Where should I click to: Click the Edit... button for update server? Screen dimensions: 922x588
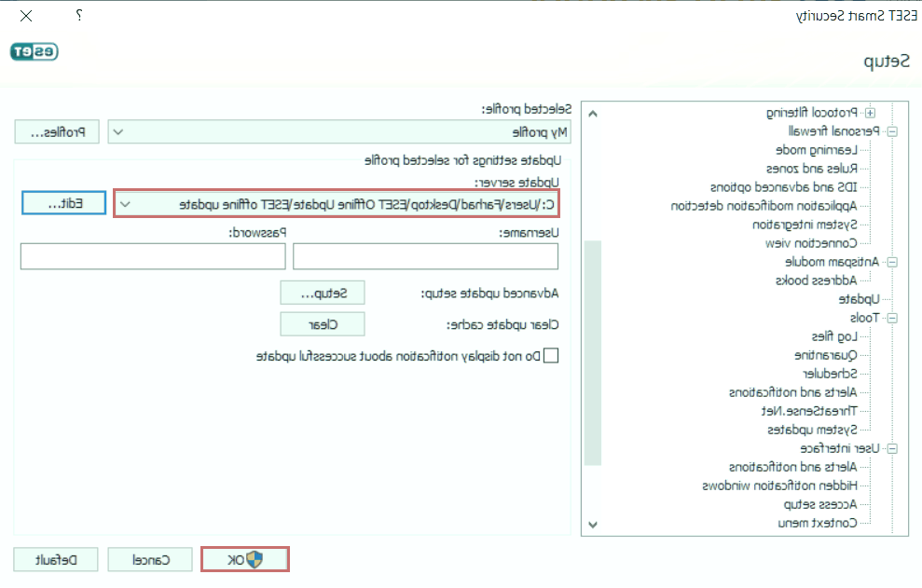point(64,203)
